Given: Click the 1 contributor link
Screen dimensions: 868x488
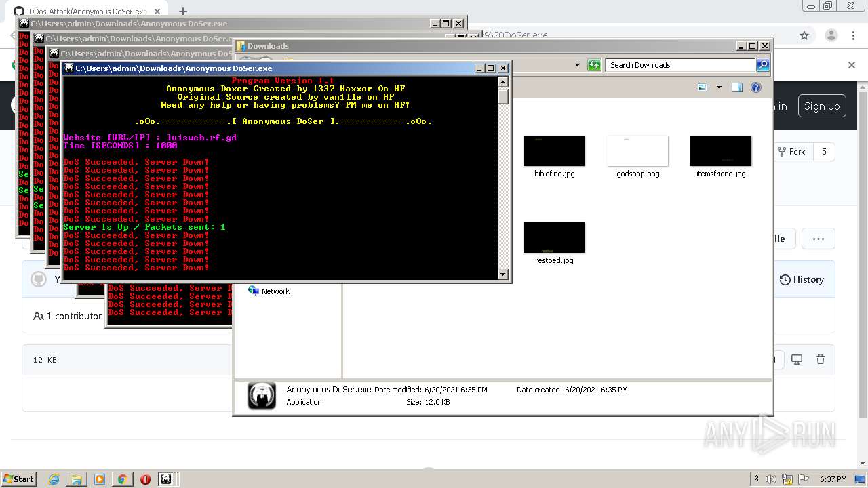Looking at the screenshot, I should (x=67, y=316).
